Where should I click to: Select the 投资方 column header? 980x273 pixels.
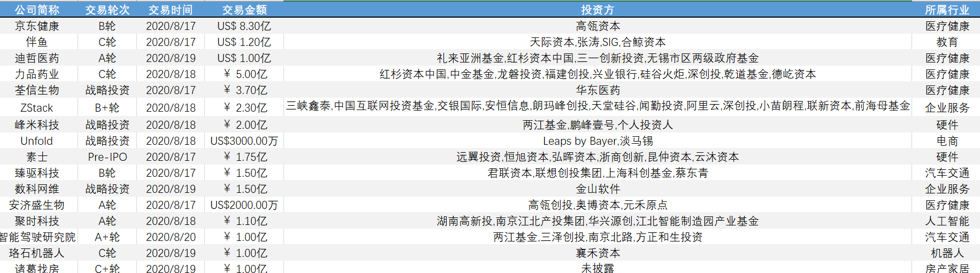click(598, 10)
